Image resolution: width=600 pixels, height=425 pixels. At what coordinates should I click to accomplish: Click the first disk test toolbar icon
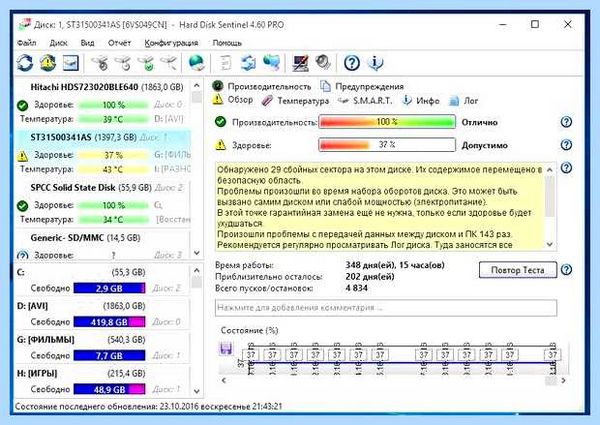click(101, 63)
